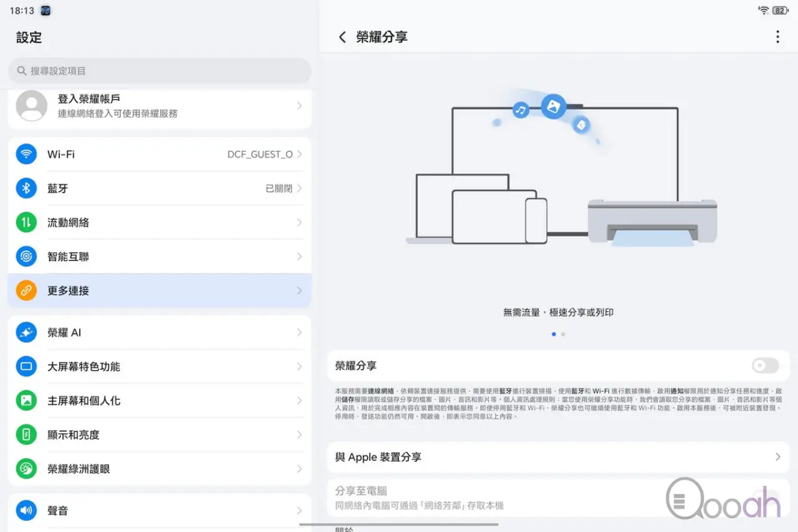Tap the 智能互聯 label
The height and width of the screenshot is (532, 798).
(x=68, y=257)
